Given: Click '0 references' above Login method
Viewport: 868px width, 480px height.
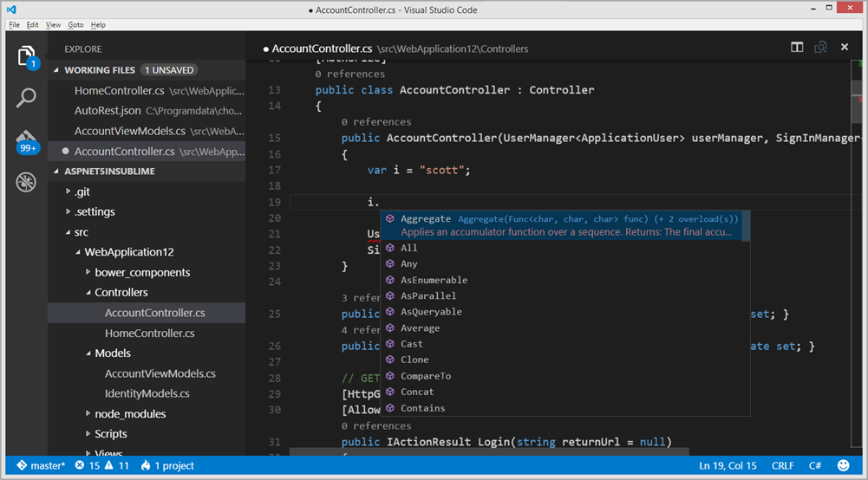Looking at the screenshot, I should 375,425.
